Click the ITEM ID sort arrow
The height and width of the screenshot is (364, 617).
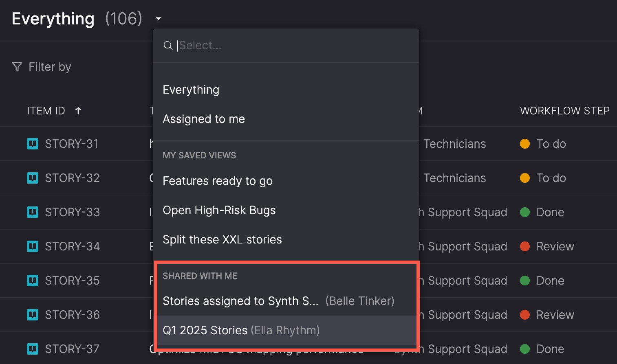coord(78,111)
